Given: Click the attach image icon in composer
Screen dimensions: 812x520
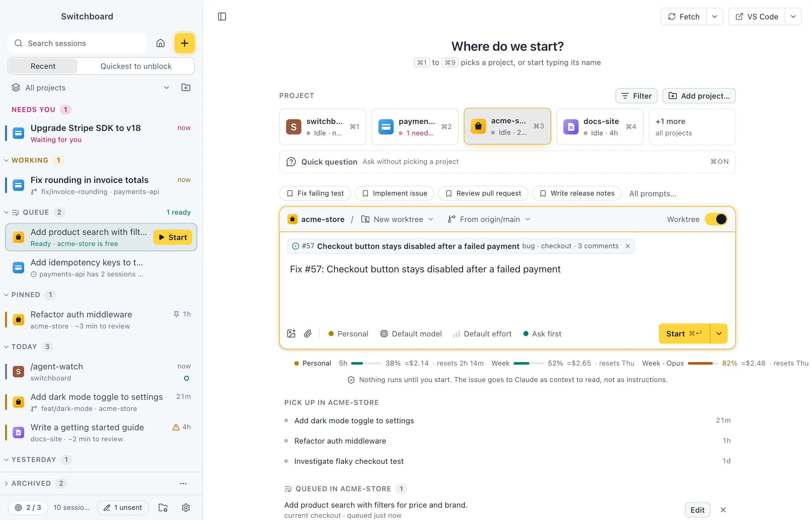Looking at the screenshot, I should [x=291, y=334].
